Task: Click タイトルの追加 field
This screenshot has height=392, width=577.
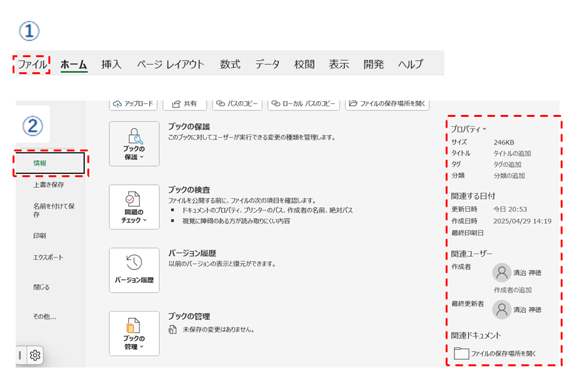Action: point(512,153)
